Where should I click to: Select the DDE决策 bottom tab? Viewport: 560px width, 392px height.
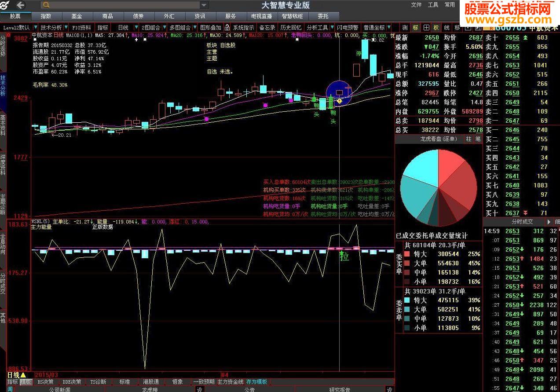(72, 382)
